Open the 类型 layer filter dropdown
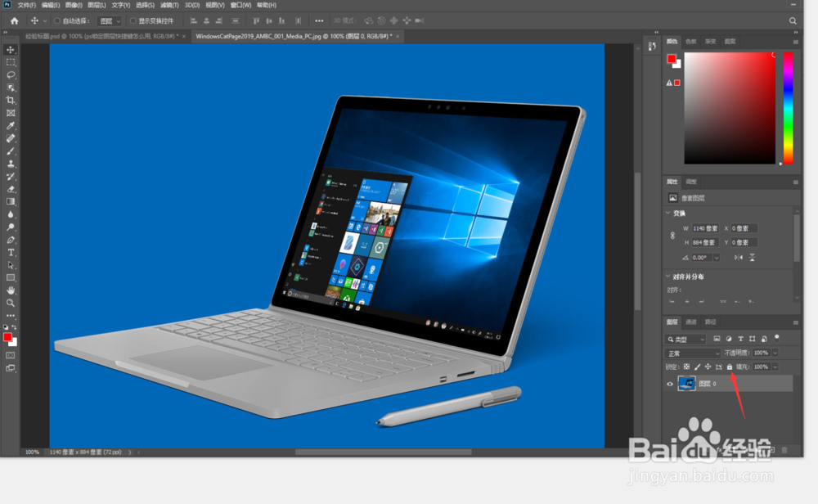818x504 pixels. (x=685, y=339)
